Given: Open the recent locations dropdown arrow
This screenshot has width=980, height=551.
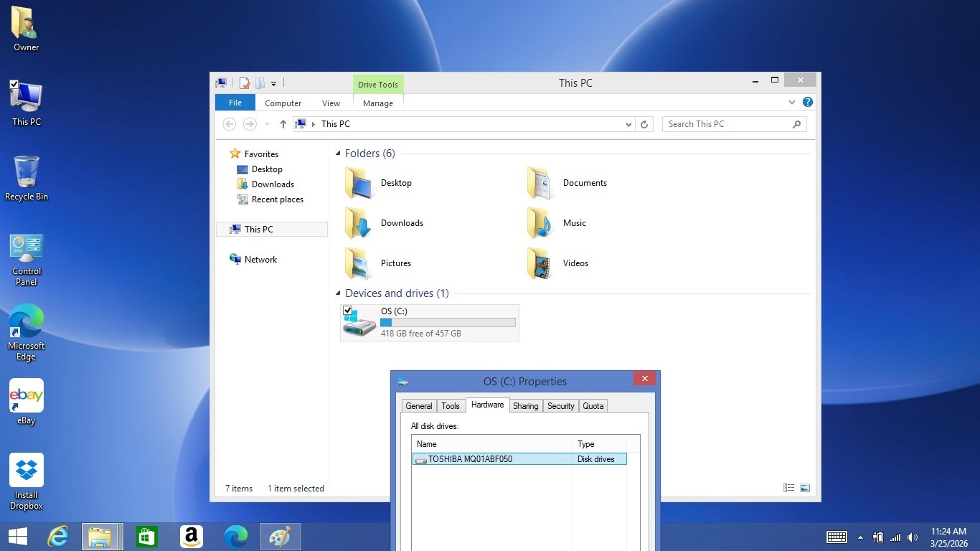Looking at the screenshot, I should tap(267, 124).
